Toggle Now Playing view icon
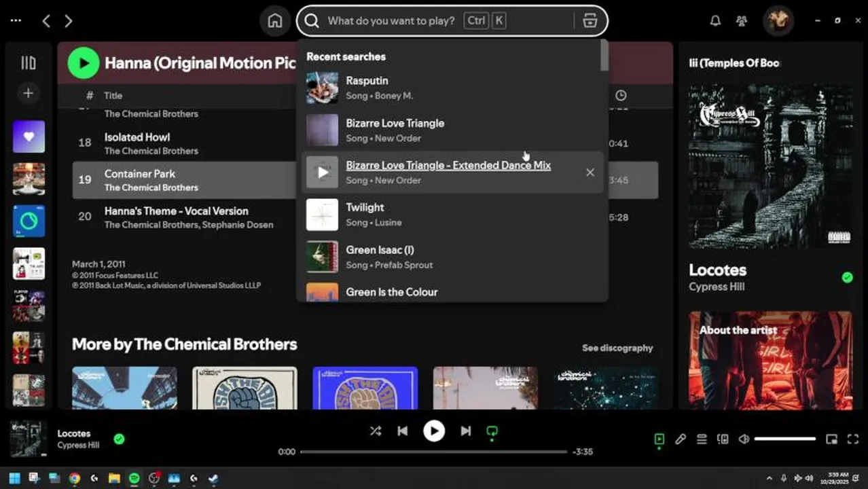The width and height of the screenshot is (868, 489). [659, 439]
